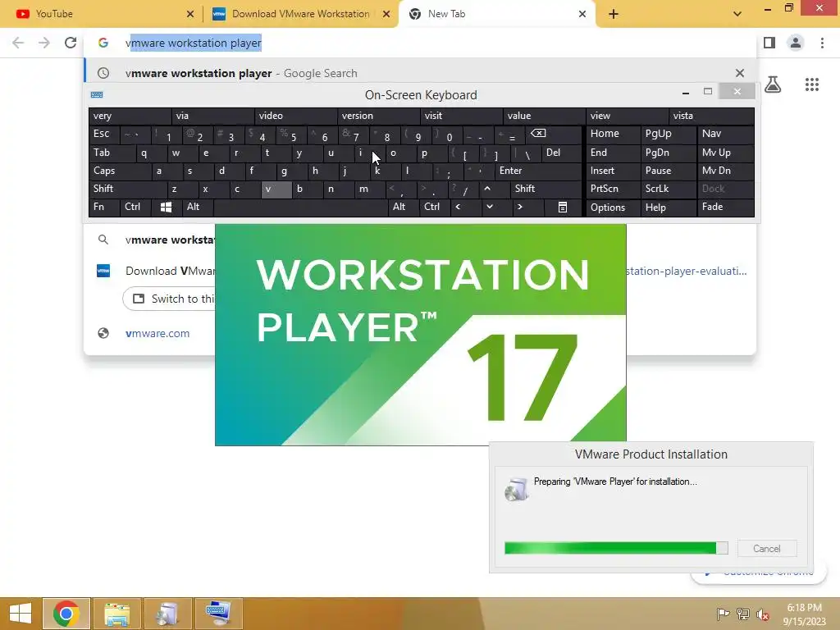Image resolution: width=840 pixels, height=630 pixels.
Task: Open Windows Start button on taskbar
Action: point(21,614)
